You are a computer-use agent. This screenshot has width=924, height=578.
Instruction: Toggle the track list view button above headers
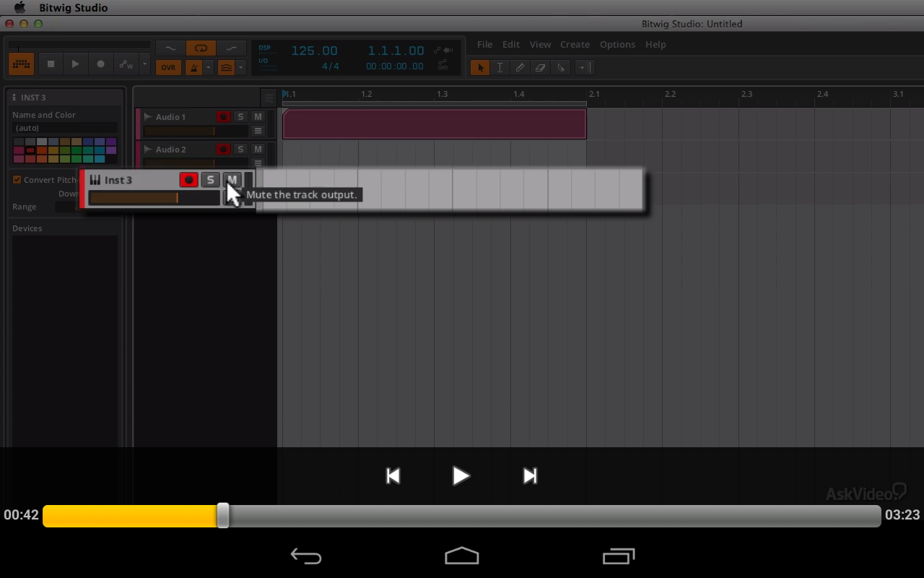click(269, 97)
